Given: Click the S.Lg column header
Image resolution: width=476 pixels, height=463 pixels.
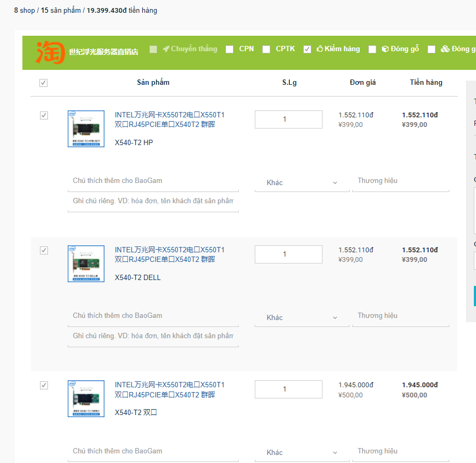Looking at the screenshot, I should [x=289, y=83].
